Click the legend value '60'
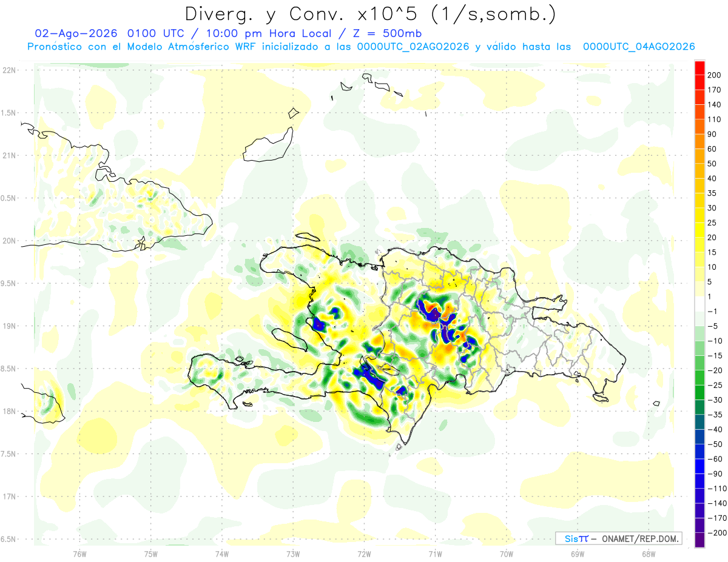This screenshot has height=562, width=728. [713, 149]
